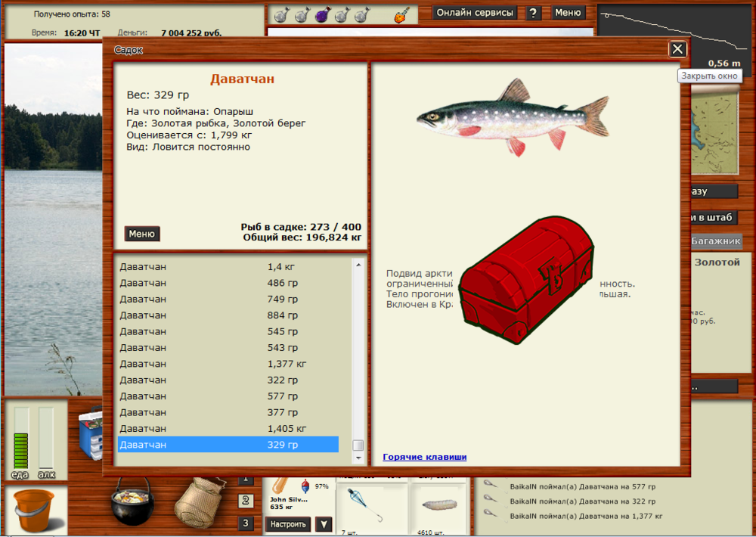Image resolution: width=756 pixels, height=537 pixels.
Task: Click the red-blue bobber icon at 97%
Action: tap(304, 486)
